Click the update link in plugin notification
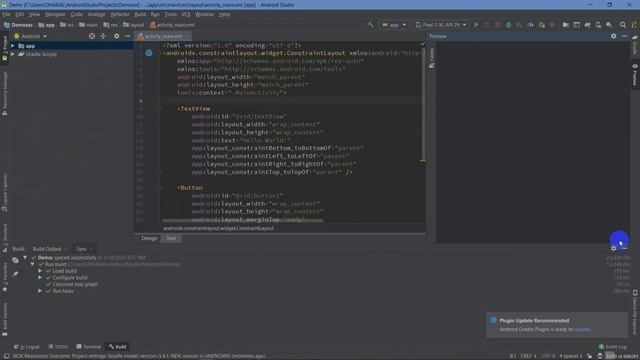Image resolution: width=640 pixels, height=360 pixels. pyautogui.click(x=582, y=329)
